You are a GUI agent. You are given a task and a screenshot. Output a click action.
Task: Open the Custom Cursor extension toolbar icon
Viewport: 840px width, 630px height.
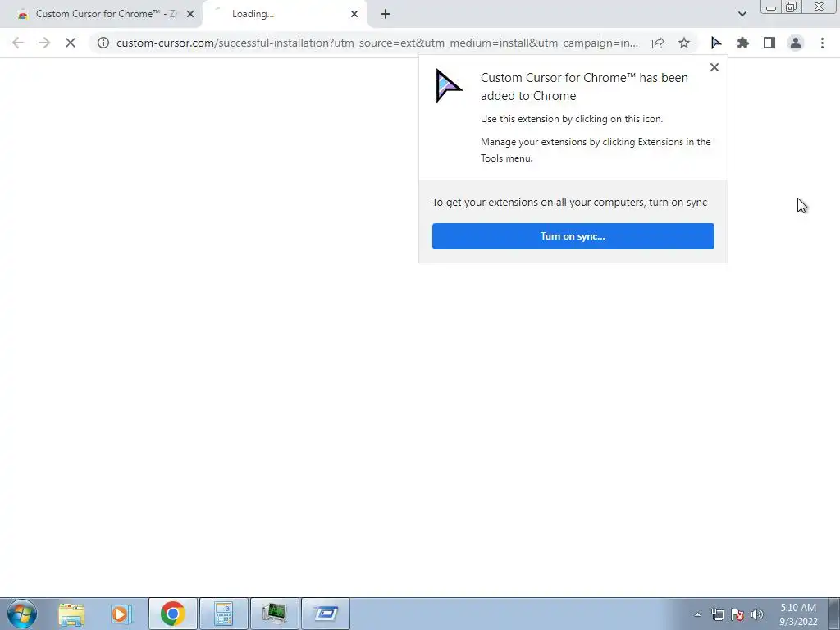tap(716, 43)
